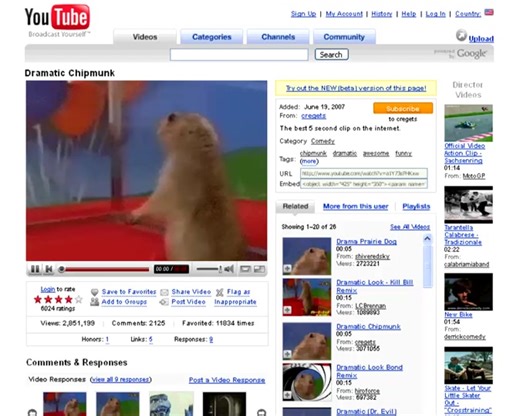The image size is (520, 416).
Task: Pause the Dramatic Chipmunk video
Action: [35, 269]
